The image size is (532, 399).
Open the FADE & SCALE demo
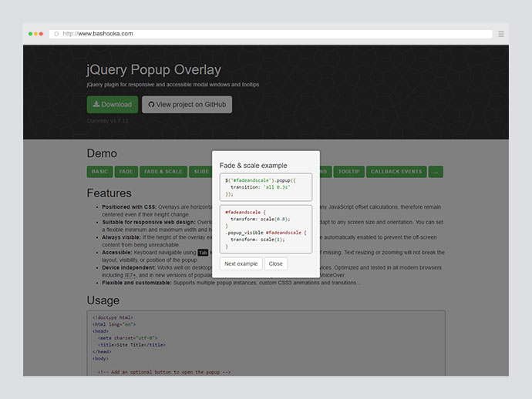coord(163,172)
